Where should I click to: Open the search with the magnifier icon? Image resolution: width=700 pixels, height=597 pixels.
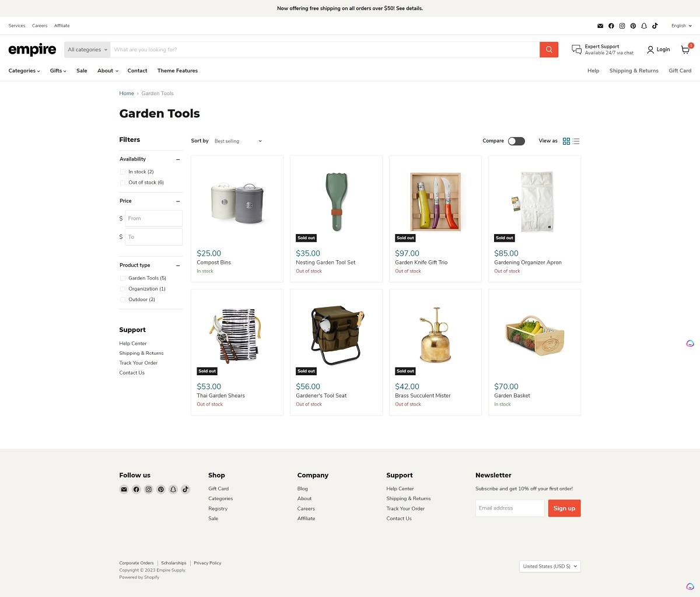point(548,50)
